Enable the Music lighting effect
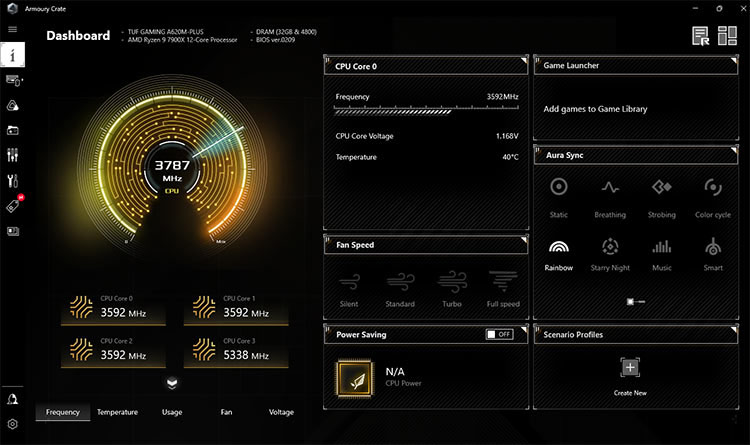The height and width of the screenshot is (445, 750). (661, 248)
